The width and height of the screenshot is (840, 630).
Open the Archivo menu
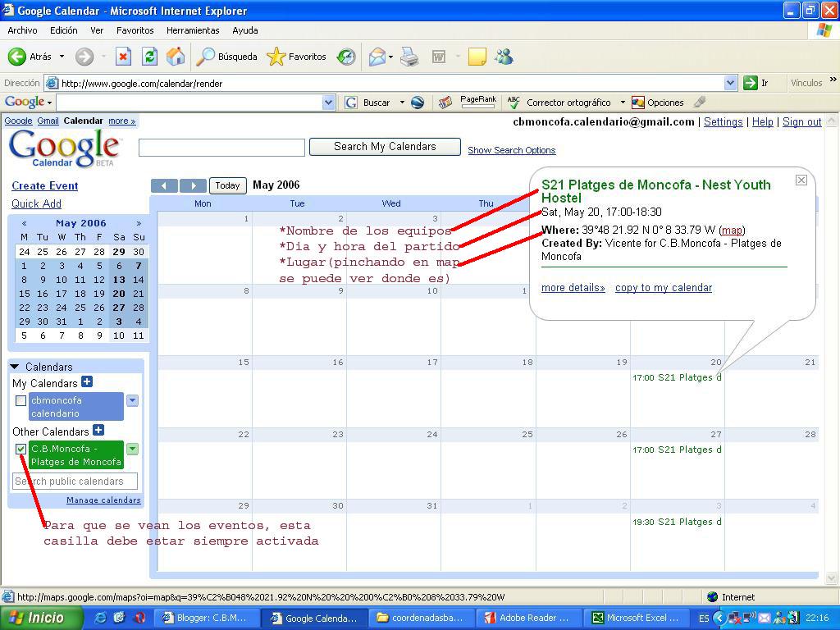click(22, 30)
